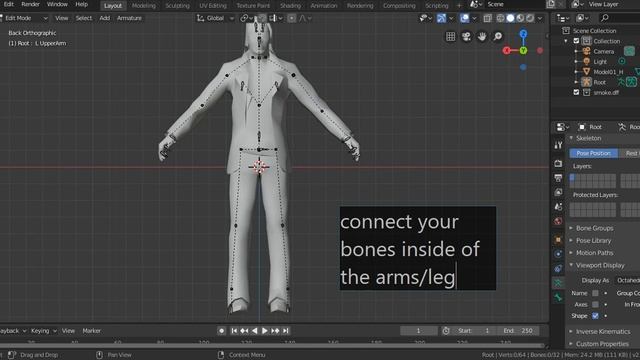Click the hand pan-view icon
This screenshot has height=360, width=640.
click(482, 36)
